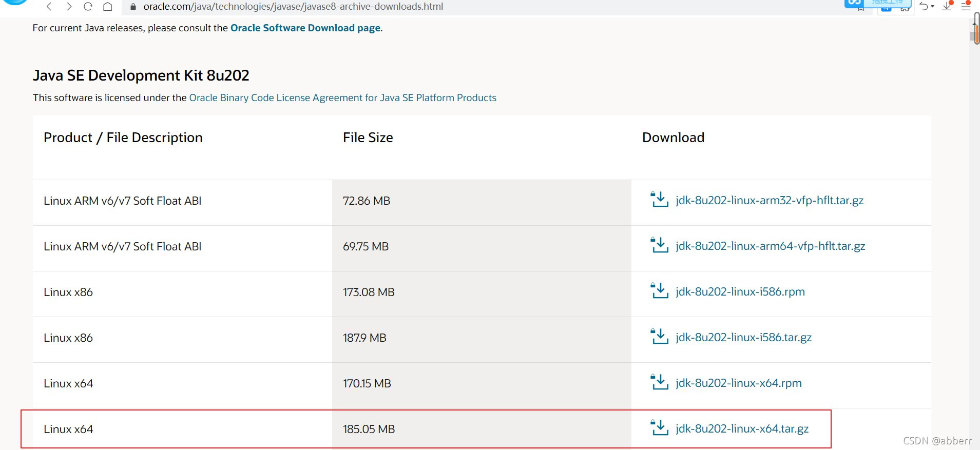Click download icon for jdk-8u202-linux-x64.rpm
The width and height of the screenshot is (980, 450).
659,382
